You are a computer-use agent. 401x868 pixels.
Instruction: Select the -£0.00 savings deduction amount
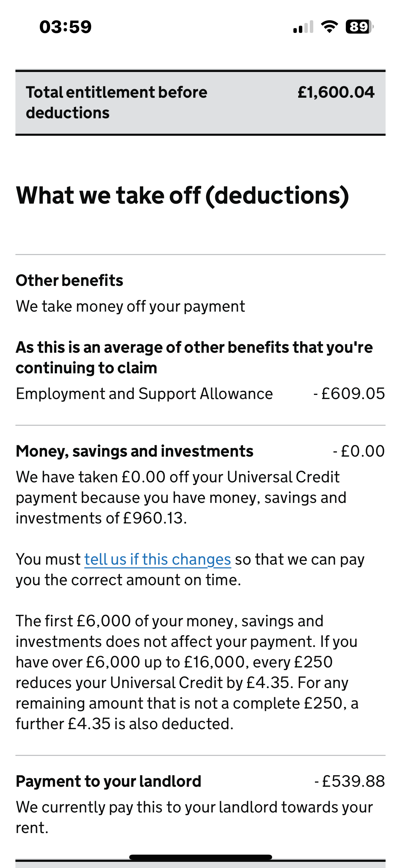pos(359,451)
